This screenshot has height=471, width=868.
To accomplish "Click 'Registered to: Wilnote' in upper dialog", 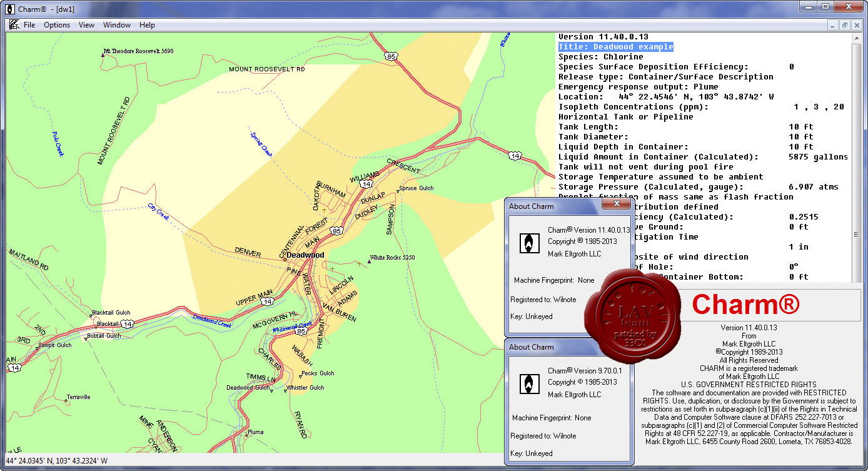I will click(x=543, y=300).
